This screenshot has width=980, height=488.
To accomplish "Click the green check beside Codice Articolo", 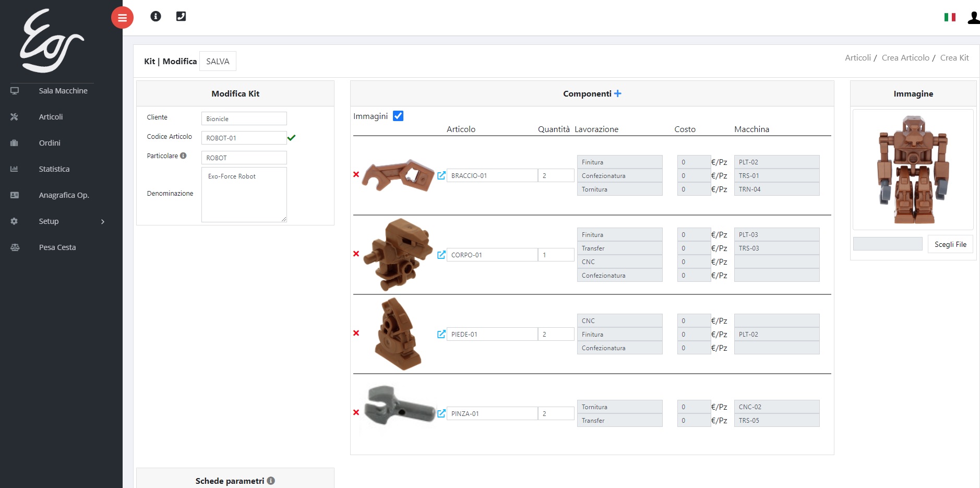I will pyautogui.click(x=291, y=138).
